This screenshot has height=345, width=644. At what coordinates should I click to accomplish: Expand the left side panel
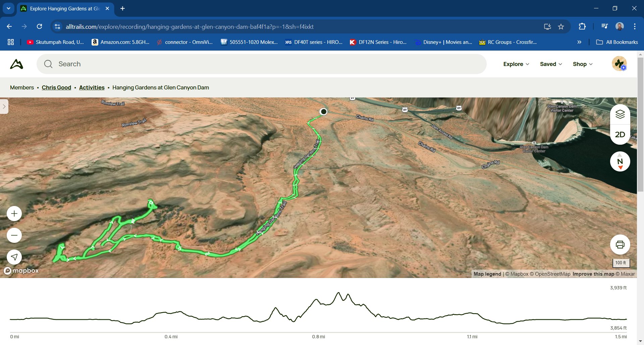(x=4, y=107)
